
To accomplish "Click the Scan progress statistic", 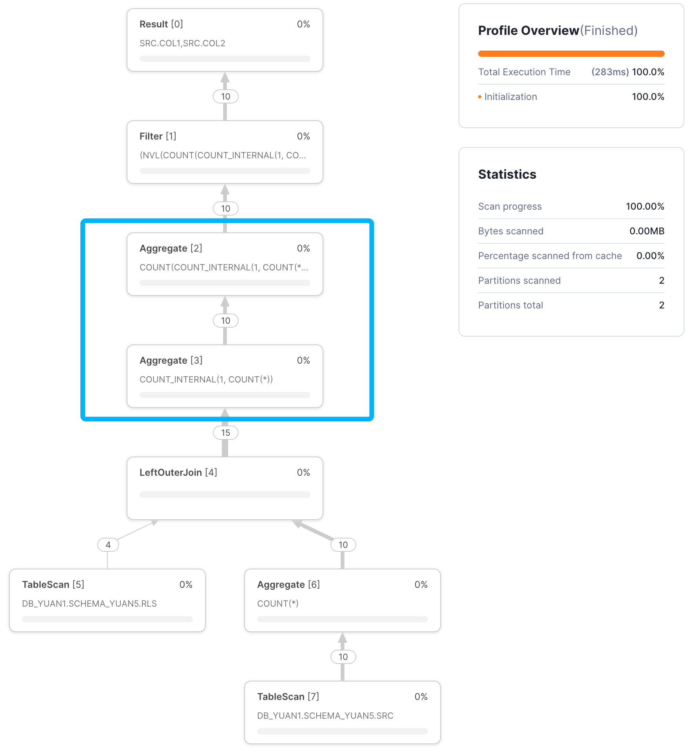I will point(571,207).
